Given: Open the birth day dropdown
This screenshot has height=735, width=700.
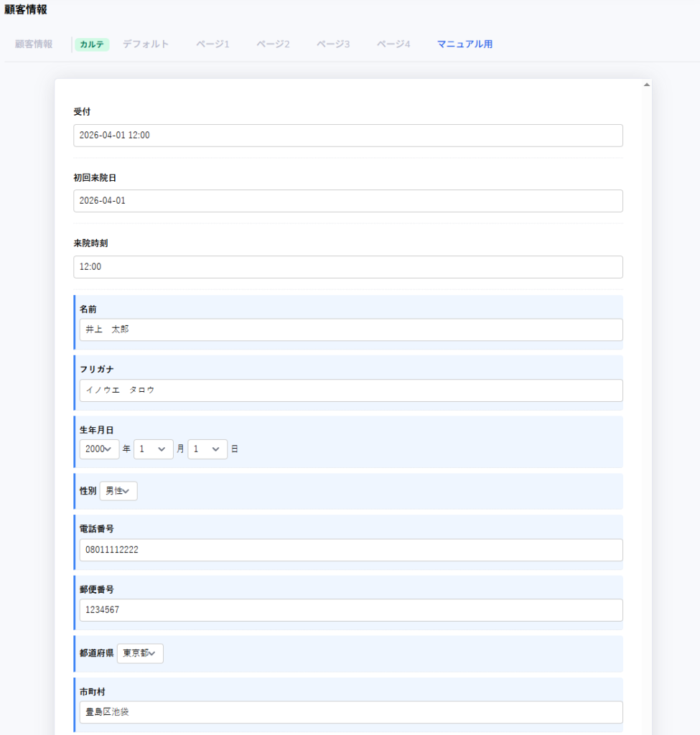Looking at the screenshot, I should (207, 449).
